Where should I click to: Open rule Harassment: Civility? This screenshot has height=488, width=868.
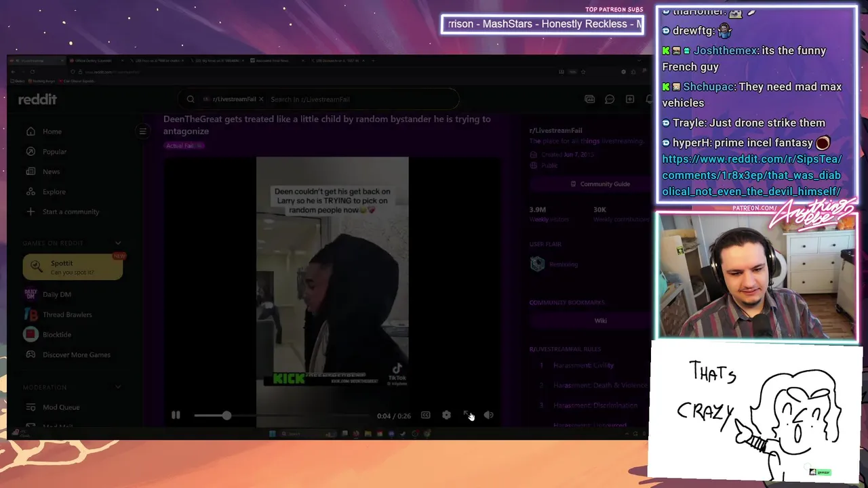click(583, 365)
